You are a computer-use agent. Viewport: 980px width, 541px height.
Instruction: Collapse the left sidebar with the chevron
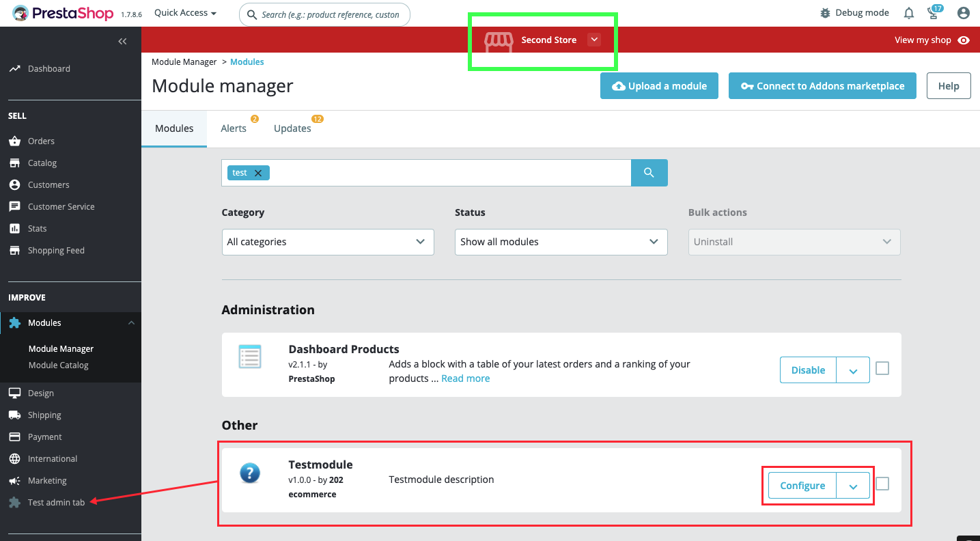click(x=123, y=41)
